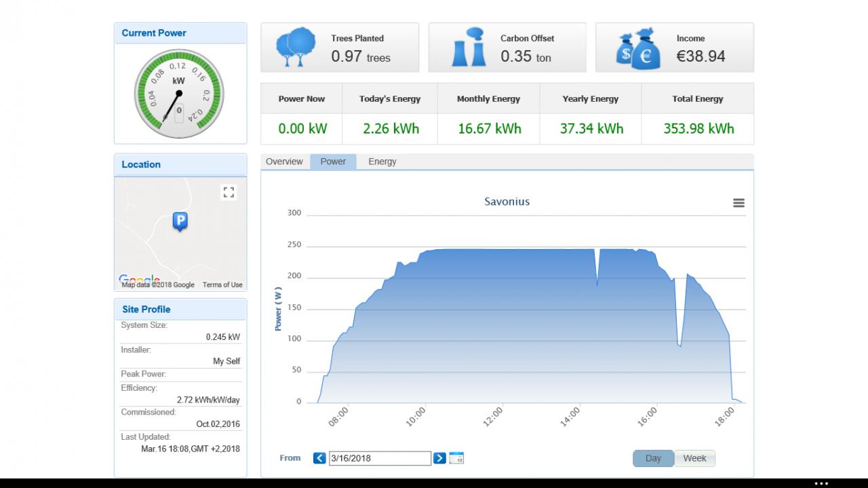Click the Efficiency value 2.72 kWh/kW/day

click(x=208, y=400)
